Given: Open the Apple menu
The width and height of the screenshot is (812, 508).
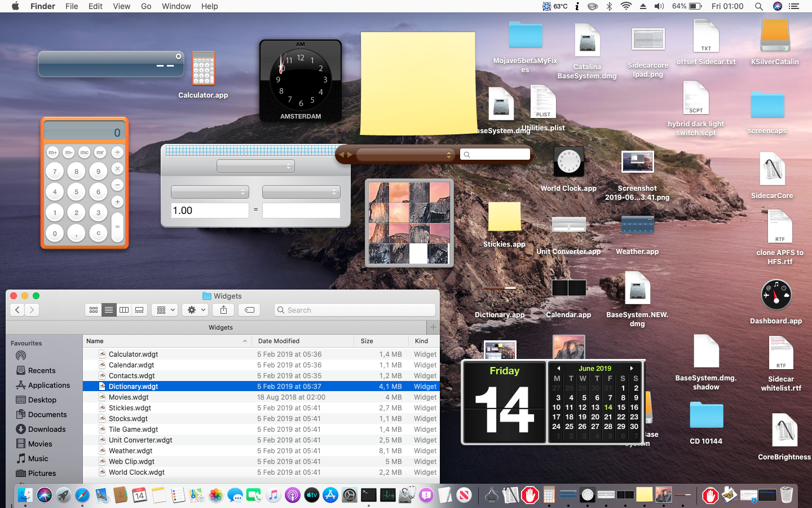Looking at the screenshot, I should tap(15, 6).
